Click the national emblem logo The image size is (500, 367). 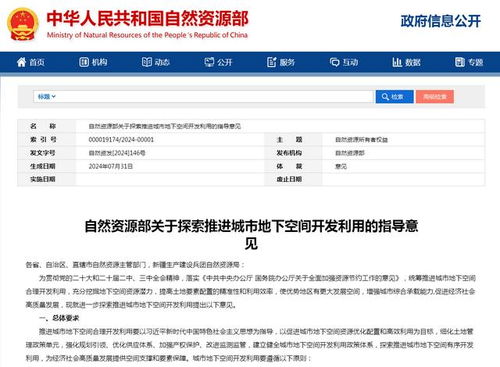point(23,24)
